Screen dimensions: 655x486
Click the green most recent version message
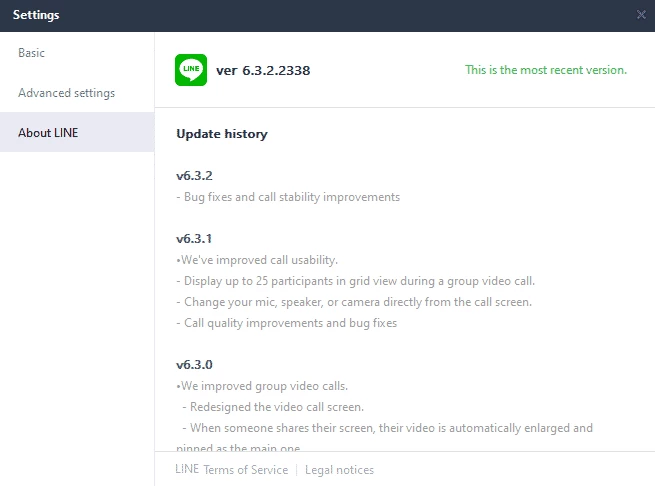click(546, 70)
